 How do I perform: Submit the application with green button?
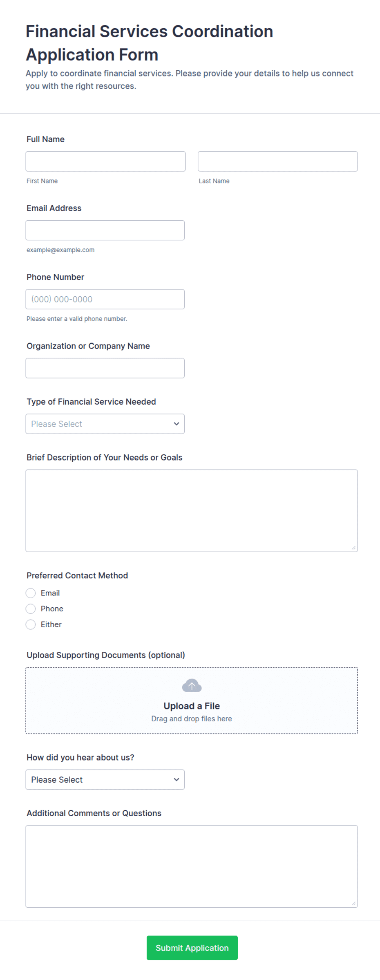[192, 948]
